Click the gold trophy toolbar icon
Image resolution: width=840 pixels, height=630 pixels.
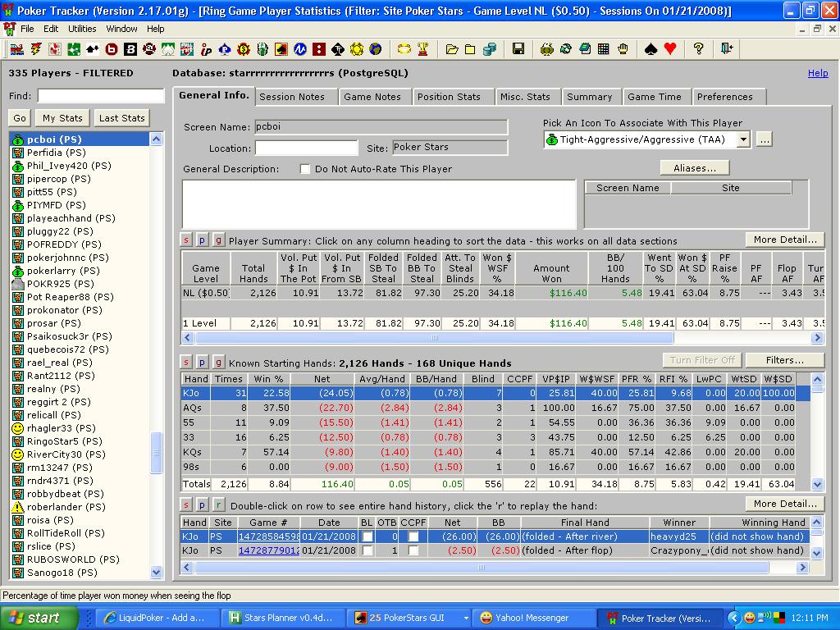423,49
